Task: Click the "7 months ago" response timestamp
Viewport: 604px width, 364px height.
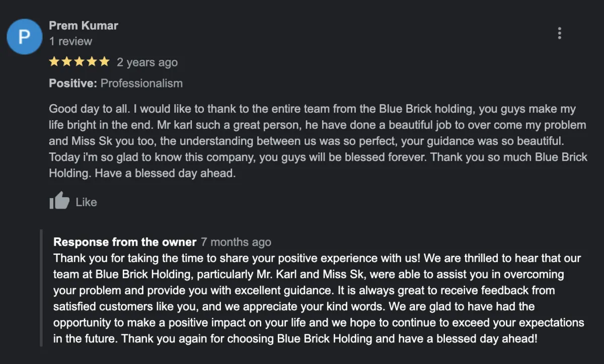Action: pyautogui.click(x=236, y=242)
